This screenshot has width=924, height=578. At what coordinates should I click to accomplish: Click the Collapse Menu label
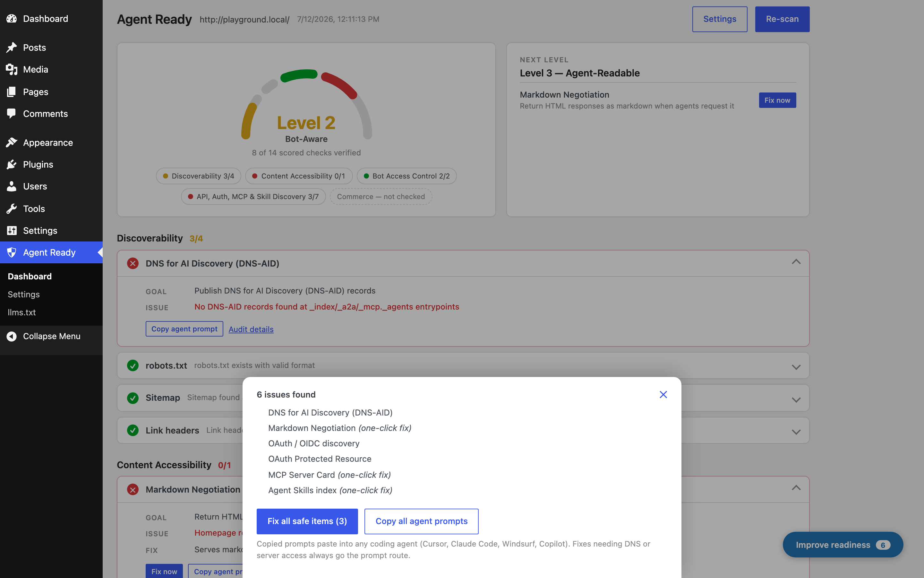coord(52,336)
